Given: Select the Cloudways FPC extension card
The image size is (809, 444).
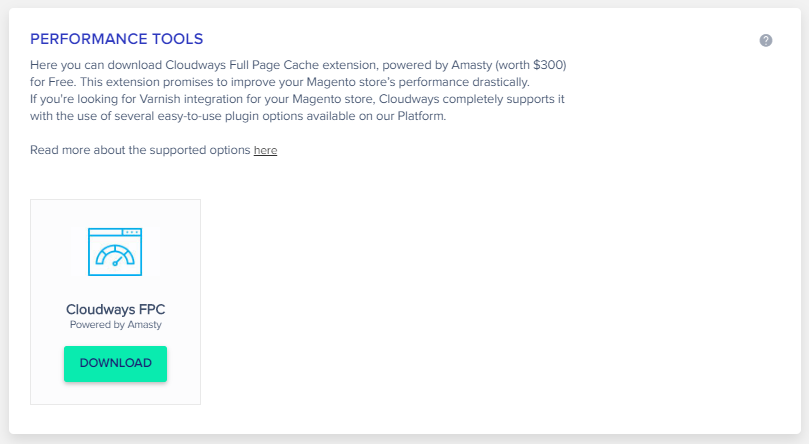Looking at the screenshot, I should pos(116,302).
